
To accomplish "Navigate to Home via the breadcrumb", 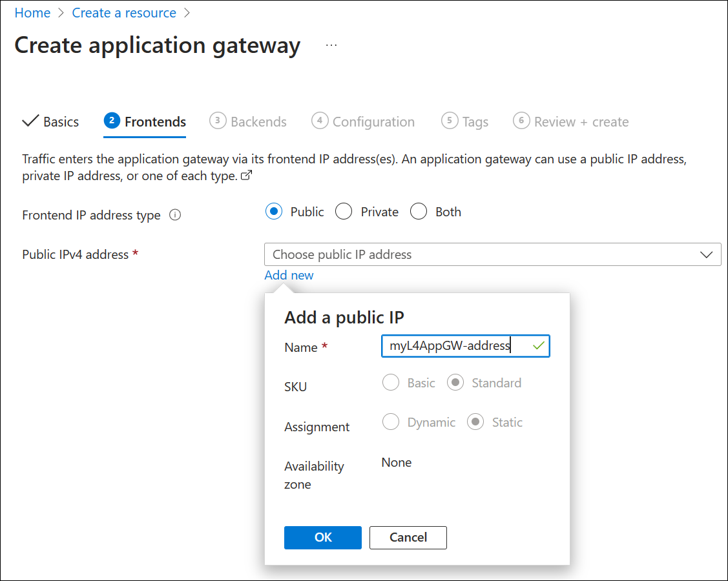I will [x=32, y=12].
